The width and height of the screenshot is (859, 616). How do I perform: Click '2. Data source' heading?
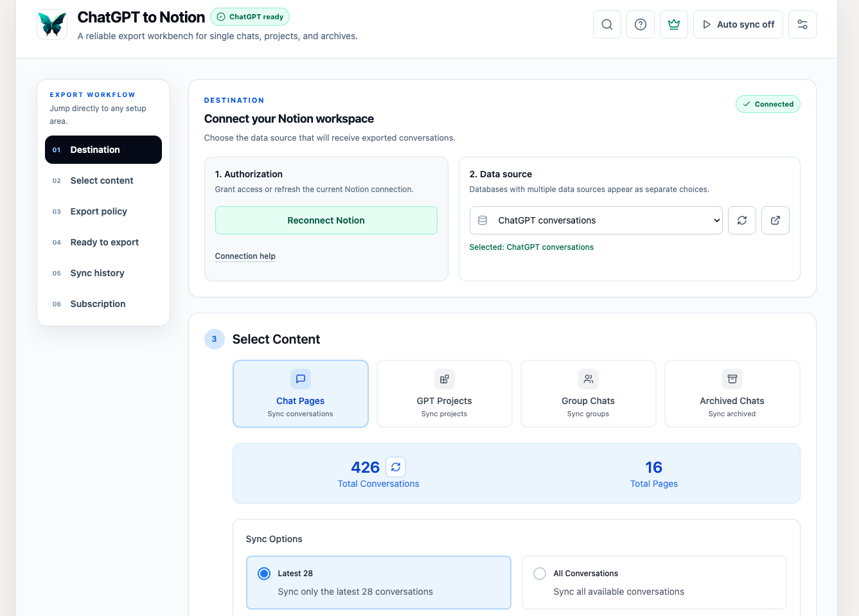coord(500,174)
